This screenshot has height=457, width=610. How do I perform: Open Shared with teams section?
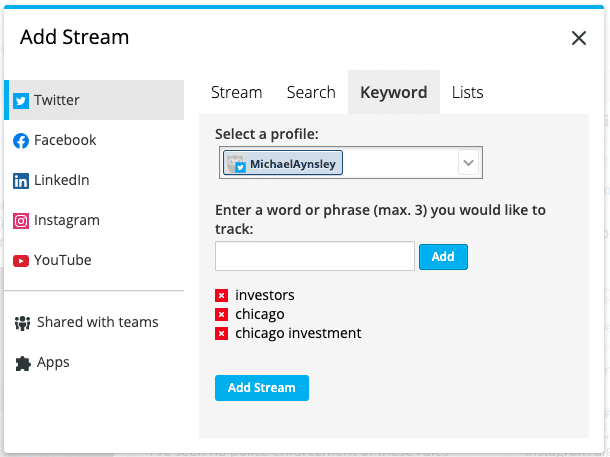[x=94, y=322]
